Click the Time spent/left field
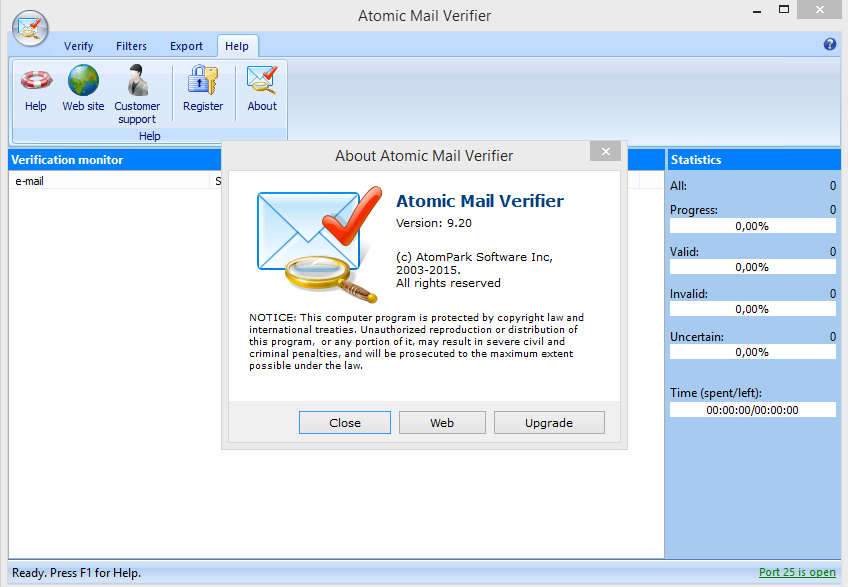The image size is (848, 587). 752,410
